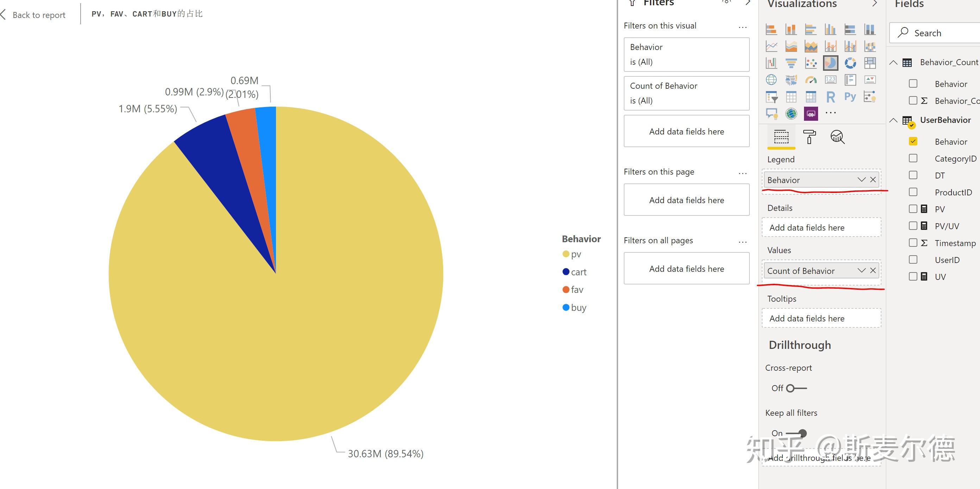Open Filters on this page options
Screen dimensions: 980x489
click(x=743, y=173)
